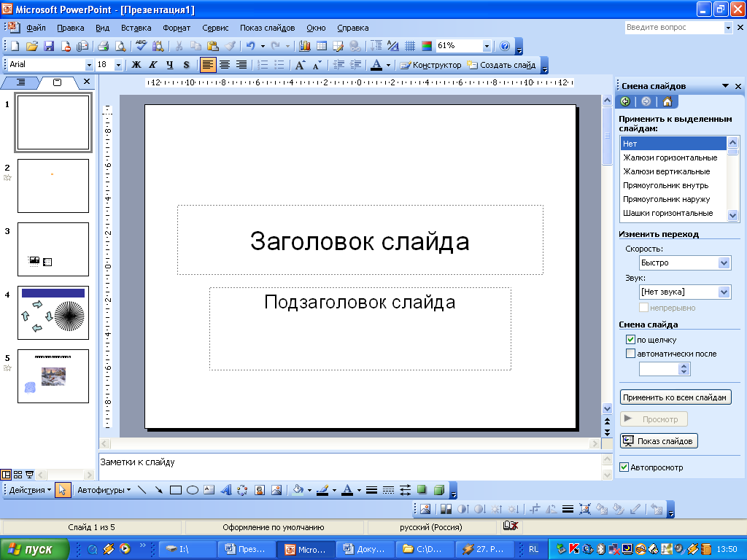
Task: Center-align text with the toolbar icon
Action: click(225, 65)
